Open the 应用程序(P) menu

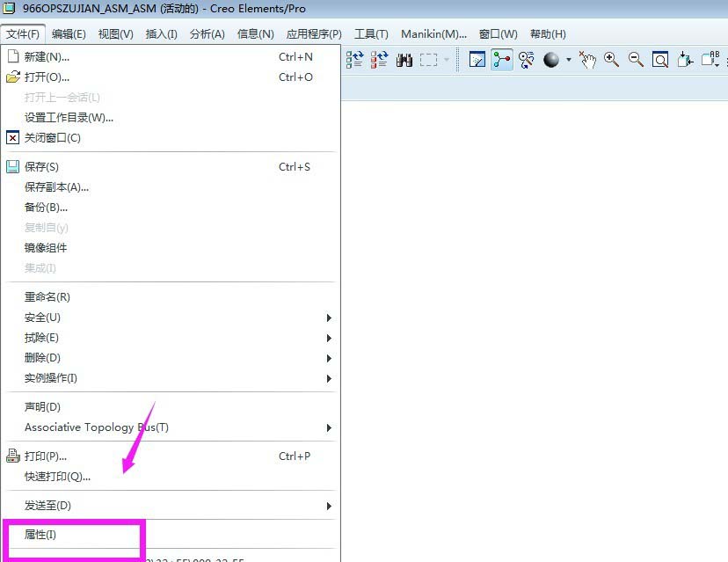[314, 34]
